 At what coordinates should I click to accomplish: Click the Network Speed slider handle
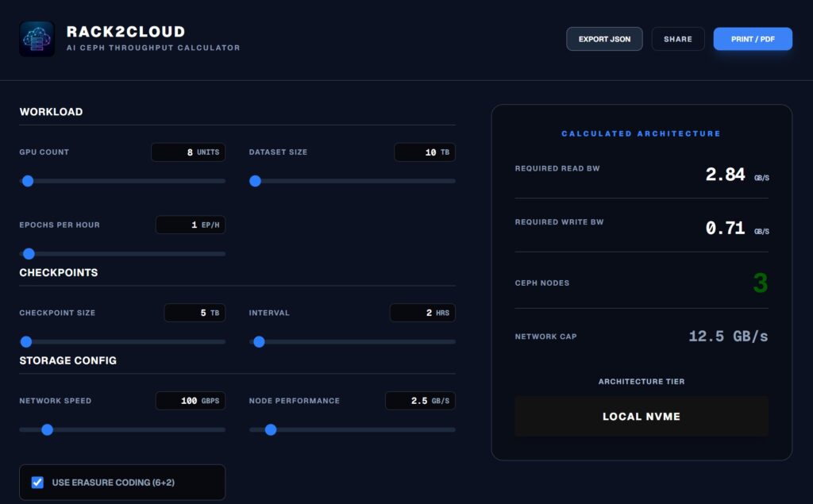coord(47,429)
